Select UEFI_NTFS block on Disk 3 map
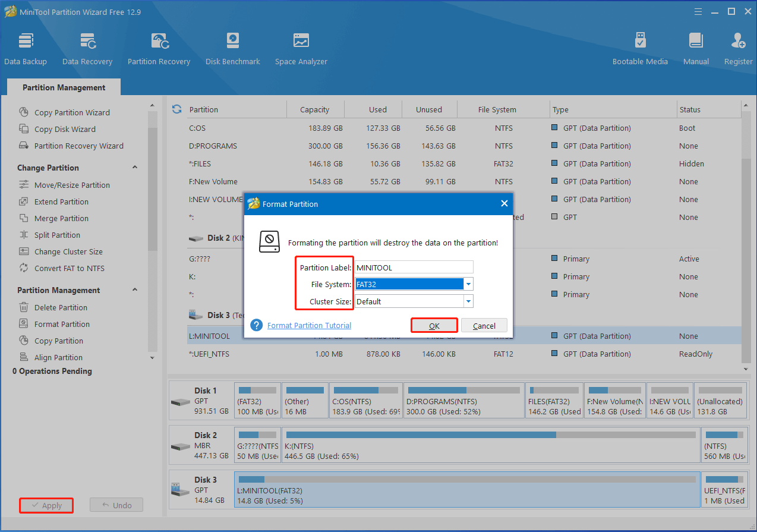757x532 pixels. 724,489
